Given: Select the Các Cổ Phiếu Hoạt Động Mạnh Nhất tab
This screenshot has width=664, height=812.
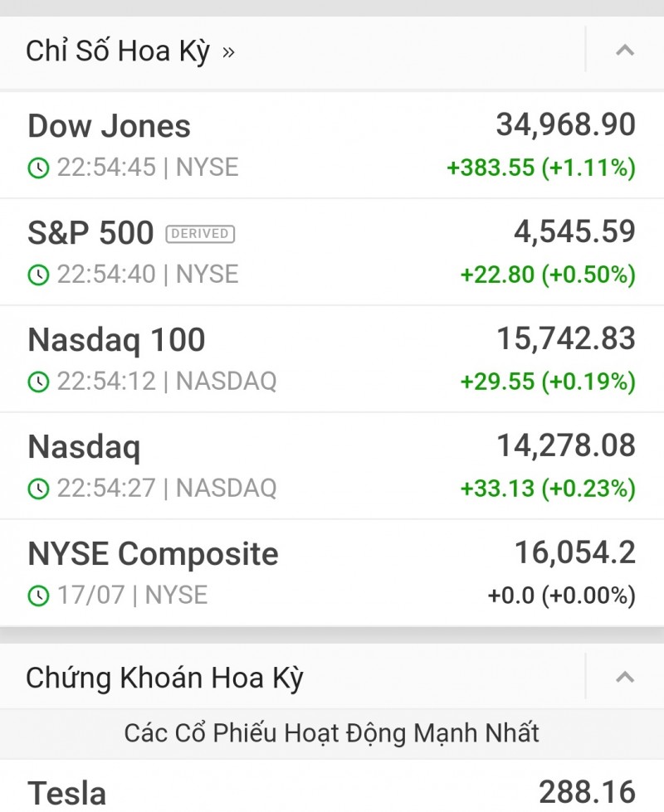Looking at the screenshot, I should coord(332,733).
